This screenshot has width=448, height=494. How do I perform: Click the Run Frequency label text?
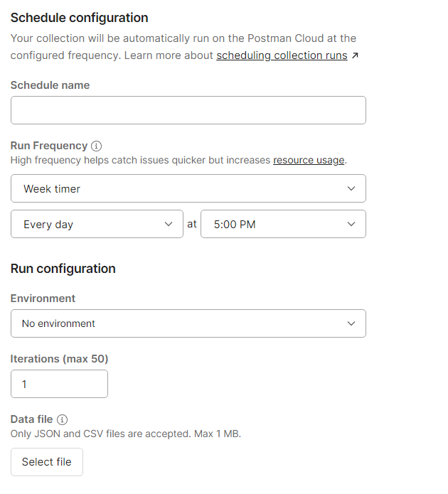tap(49, 146)
